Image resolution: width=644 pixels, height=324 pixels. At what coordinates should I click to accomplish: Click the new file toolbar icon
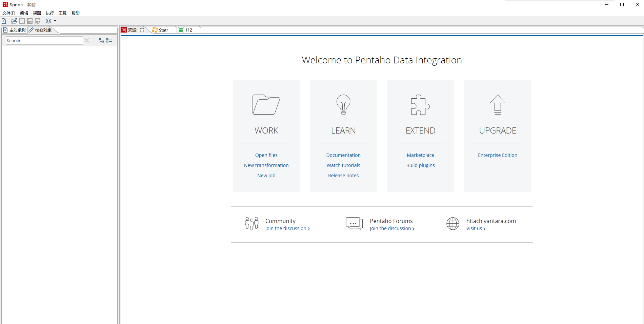tap(4, 21)
